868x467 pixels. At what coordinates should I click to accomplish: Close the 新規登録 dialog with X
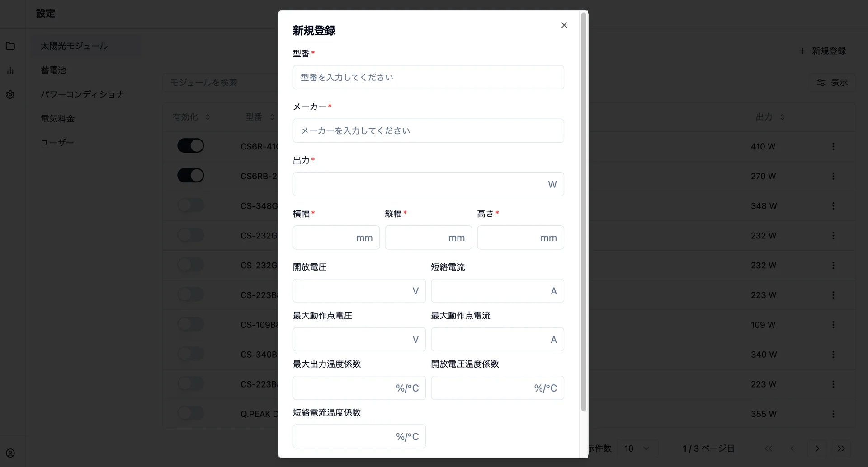point(564,25)
